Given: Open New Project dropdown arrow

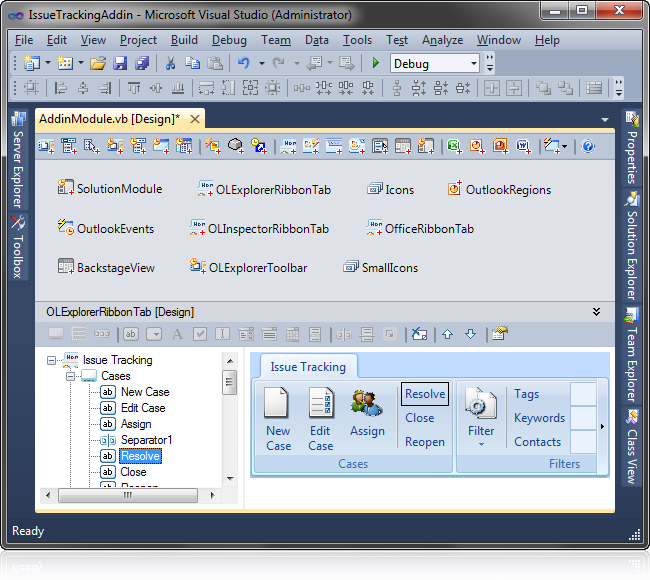Looking at the screenshot, I should point(48,63).
